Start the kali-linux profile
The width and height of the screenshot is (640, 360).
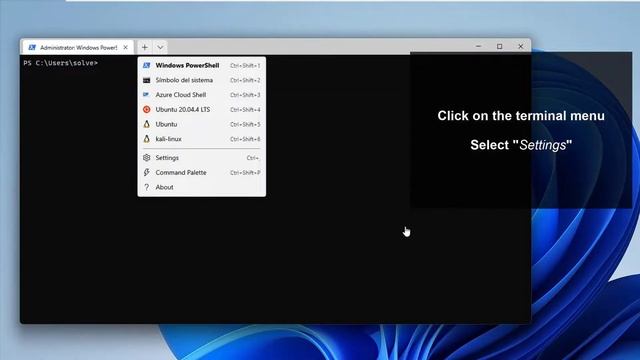click(x=202, y=139)
